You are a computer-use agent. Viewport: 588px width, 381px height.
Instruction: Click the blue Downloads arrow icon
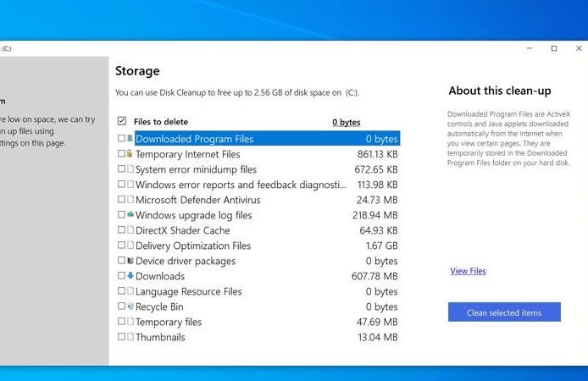tap(130, 275)
